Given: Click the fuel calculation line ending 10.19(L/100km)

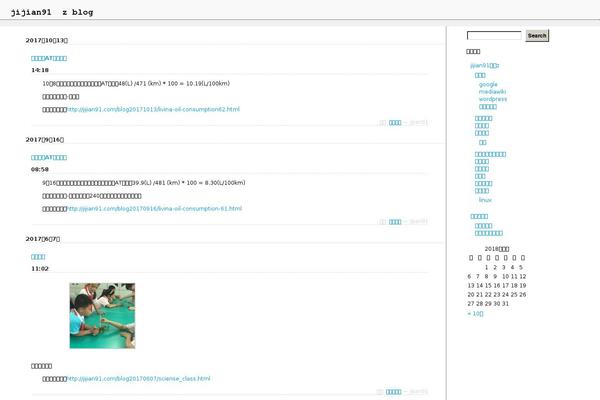Looking at the screenshot, I should click(136, 83).
